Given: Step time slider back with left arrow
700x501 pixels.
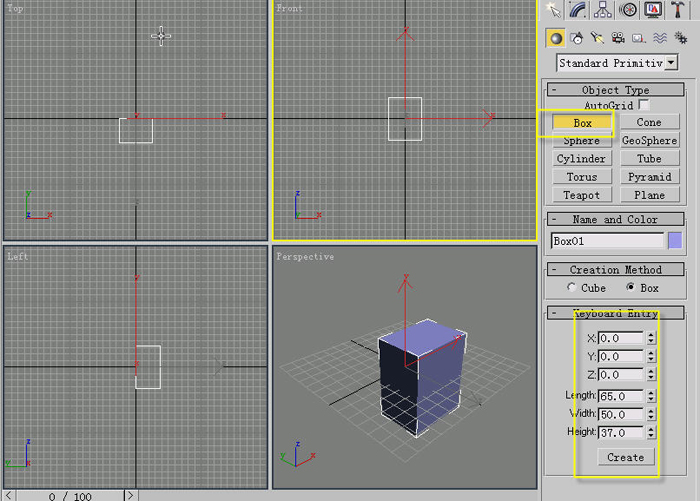Looking at the screenshot, I should (x=9, y=496).
